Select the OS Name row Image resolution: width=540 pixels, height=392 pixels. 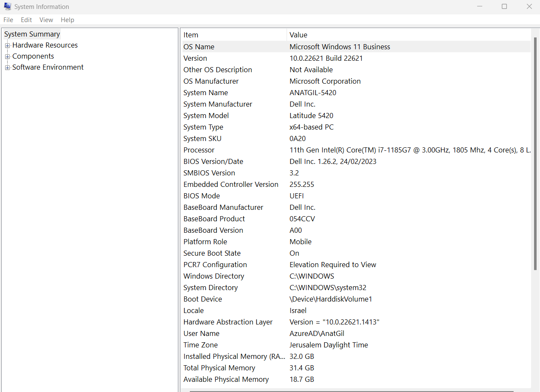[357, 47]
